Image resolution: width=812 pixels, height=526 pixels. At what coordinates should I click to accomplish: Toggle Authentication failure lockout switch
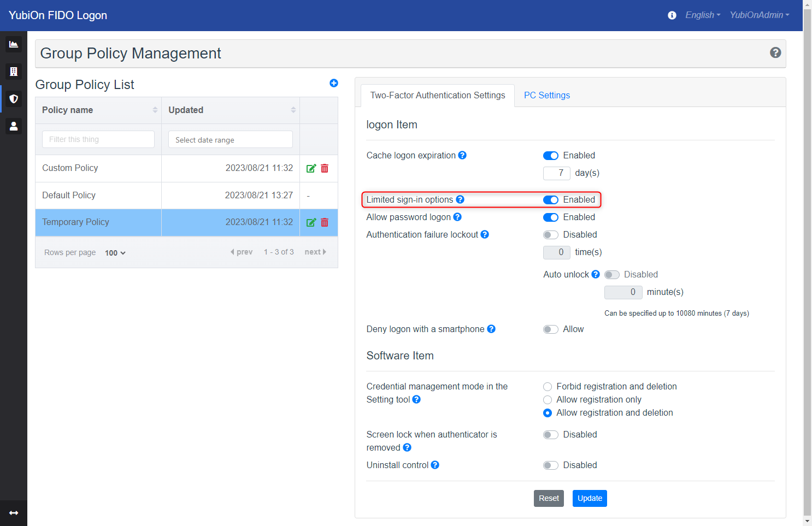click(551, 235)
